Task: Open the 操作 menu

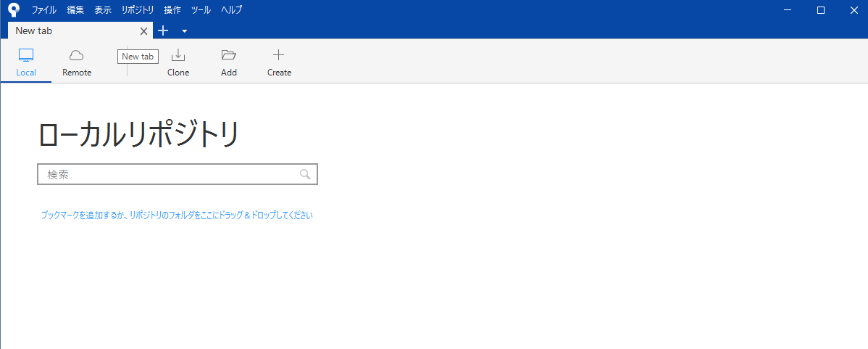Action: [x=172, y=10]
